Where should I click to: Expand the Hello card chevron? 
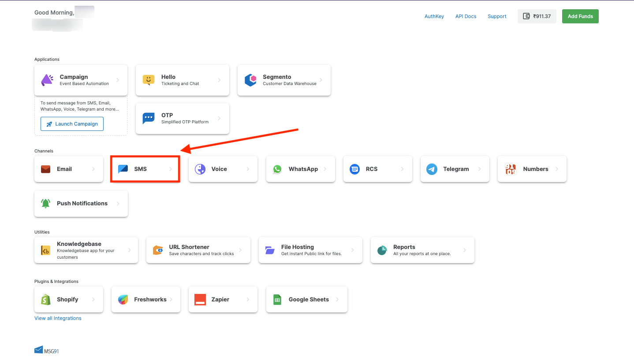220,80
